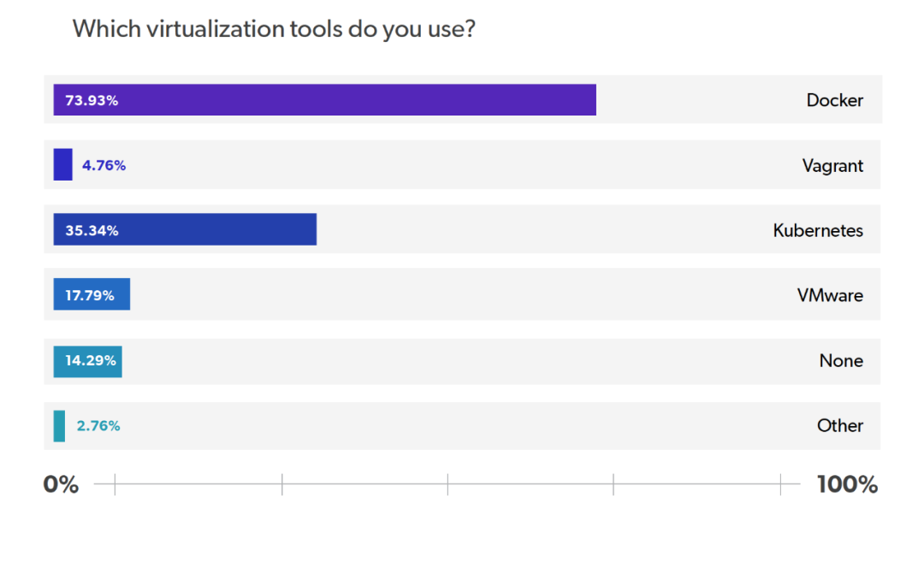The height and width of the screenshot is (569, 924).
Task: Click the VMware label text
Action: coord(830,295)
